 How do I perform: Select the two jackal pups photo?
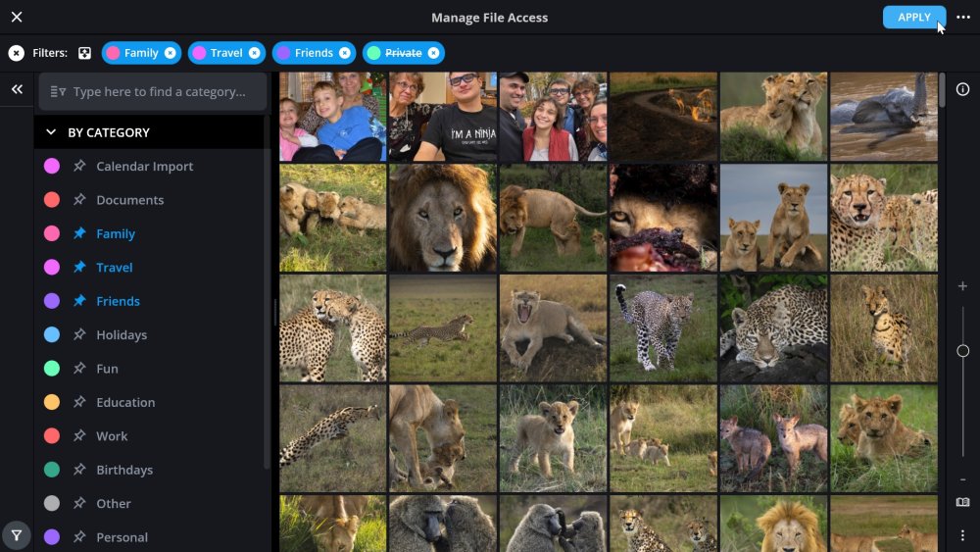[x=774, y=438]
